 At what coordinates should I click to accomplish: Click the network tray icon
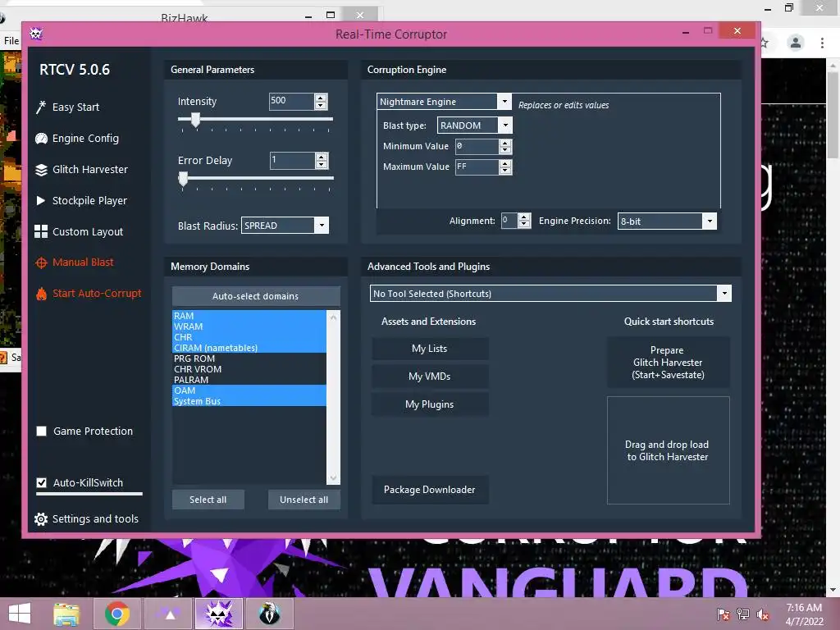(743, 614)
